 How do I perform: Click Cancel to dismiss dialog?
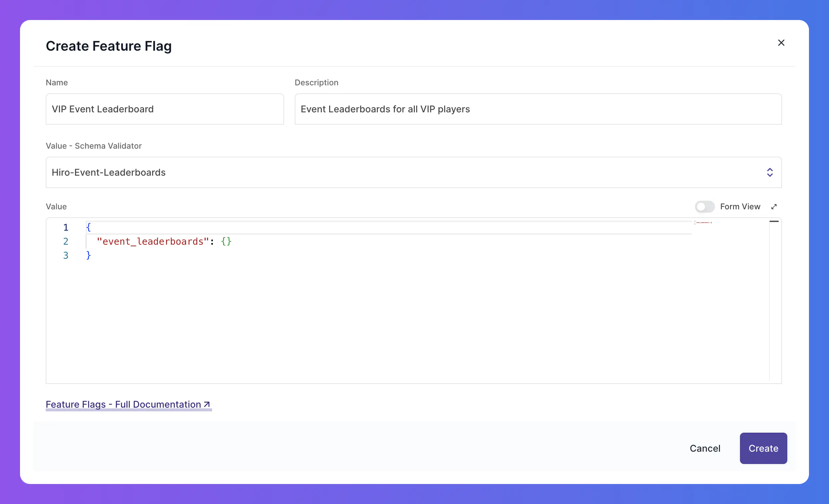coord(705,448)
